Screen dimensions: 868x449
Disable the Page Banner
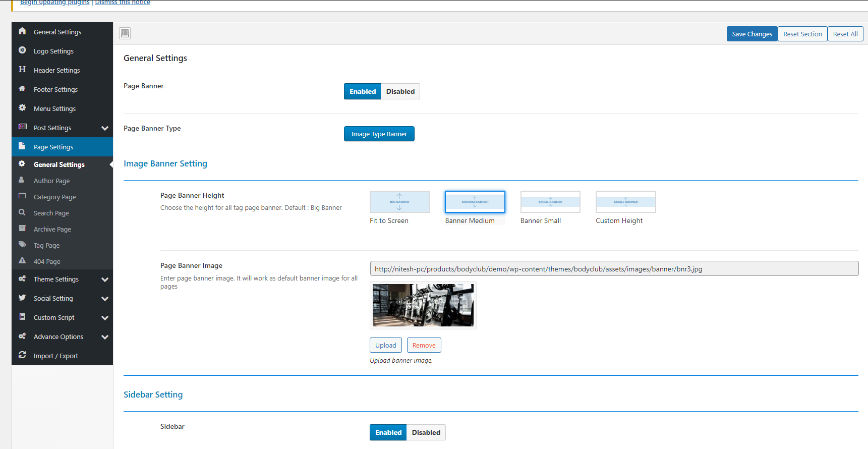(x=400, y=91)
